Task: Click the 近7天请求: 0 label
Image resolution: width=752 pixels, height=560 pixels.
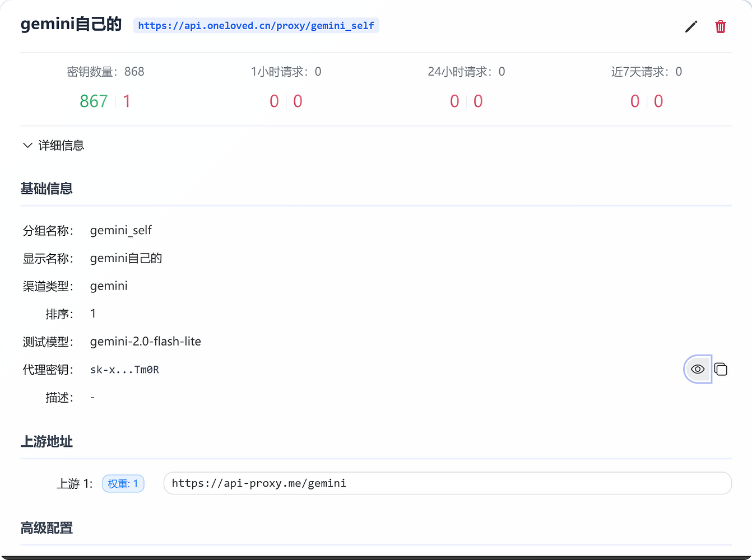Action: [647, 72]
